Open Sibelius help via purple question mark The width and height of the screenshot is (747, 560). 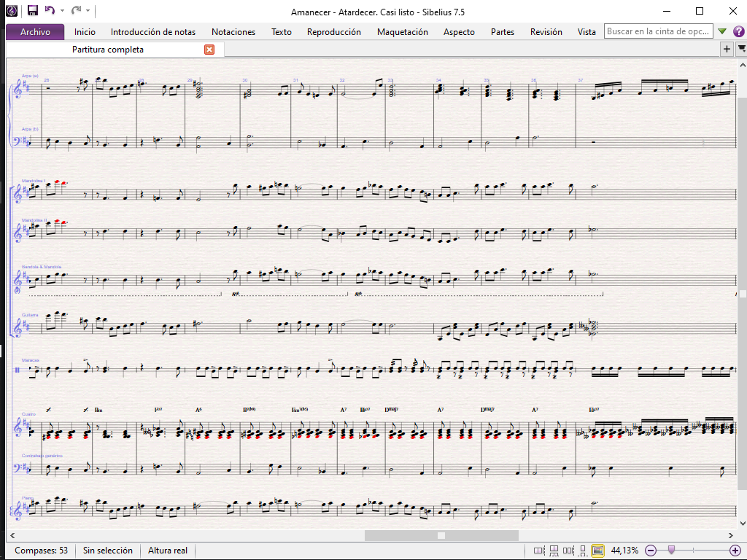coord(738,31)
